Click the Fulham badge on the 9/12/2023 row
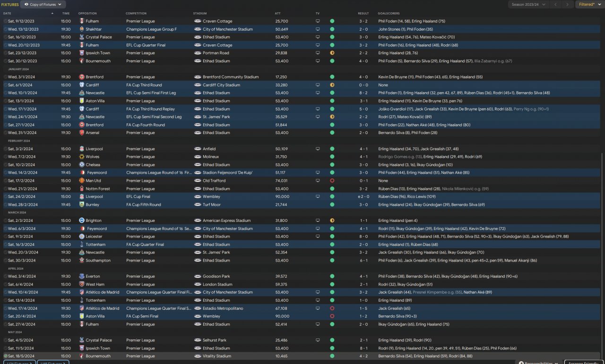This screenshot has height=364, width=605. click(82, 21)
